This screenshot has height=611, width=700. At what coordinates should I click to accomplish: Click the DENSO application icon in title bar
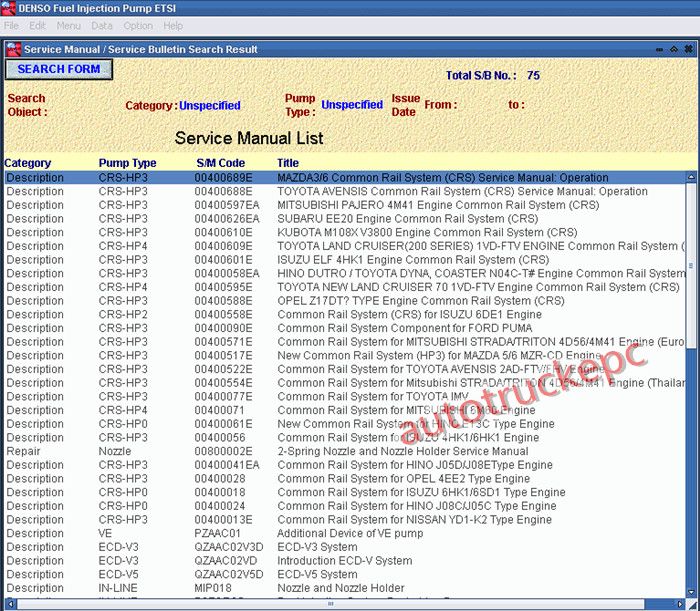click(x=8, y=8)
